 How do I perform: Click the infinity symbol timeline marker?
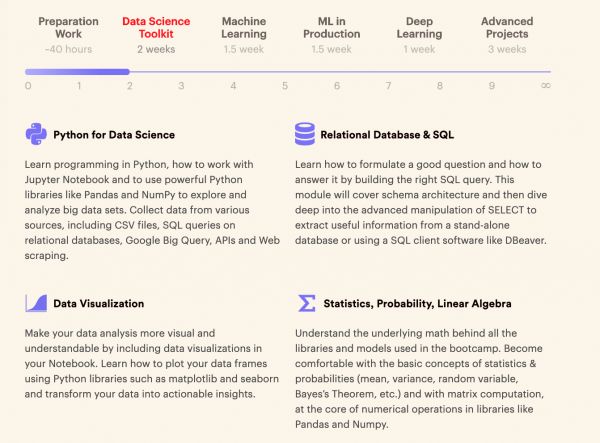click(545, 86)
